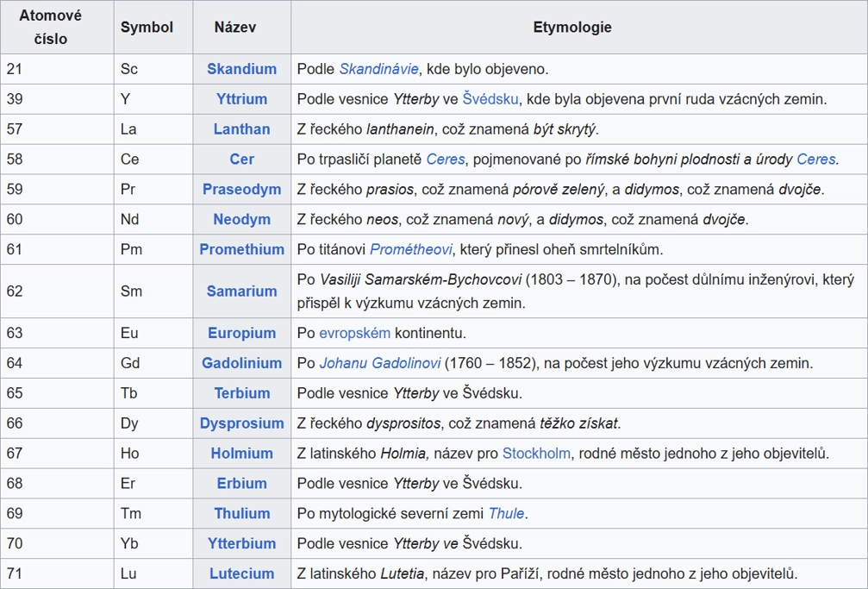Open the Ytterbium element link
The width and height of the screenshot is (868, 589).
point(241,543)
